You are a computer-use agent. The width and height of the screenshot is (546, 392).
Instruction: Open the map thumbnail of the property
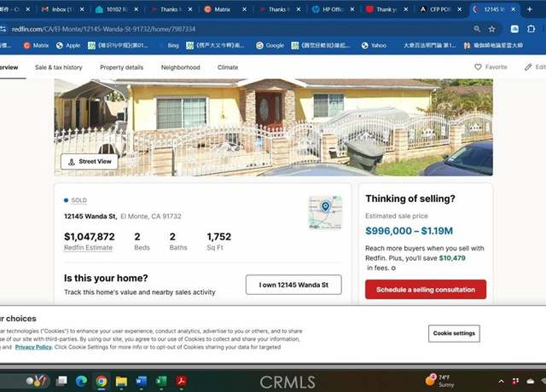tap(325, 212)
